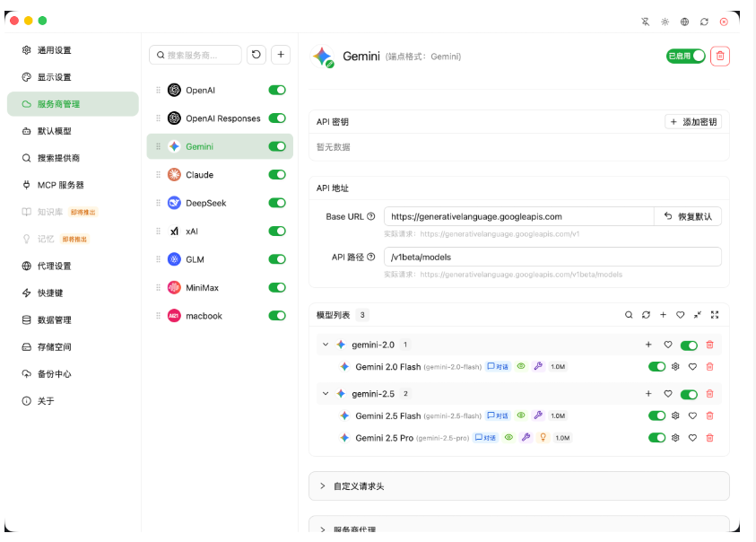Image resolution: width=756 pixels, height=542 pixels.
Task: Toggle GLM provider switch
Action: [277, 259]
